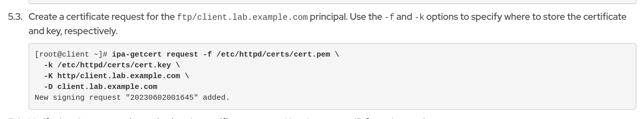The height and width of the screenshot is (119, 644).
Task: Click the inline ftp/client.lab.example.com principal text
Action: coord(242,17)
